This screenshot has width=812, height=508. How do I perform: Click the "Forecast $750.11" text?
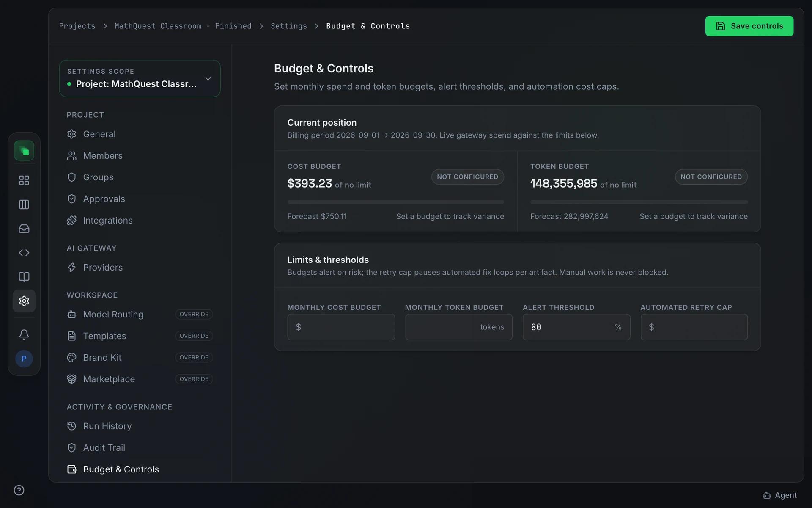pyautogui.click(x=317, y=216)
